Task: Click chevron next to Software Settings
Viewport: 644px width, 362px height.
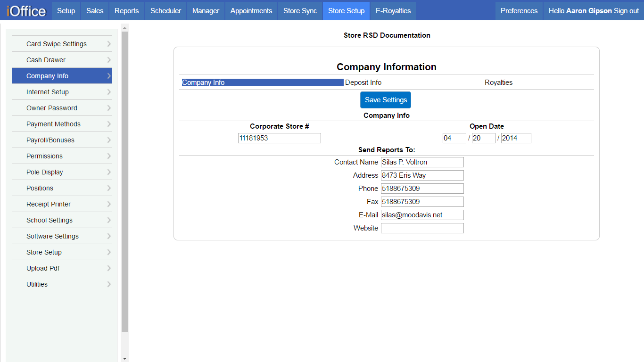Action: tap(109, 236)
